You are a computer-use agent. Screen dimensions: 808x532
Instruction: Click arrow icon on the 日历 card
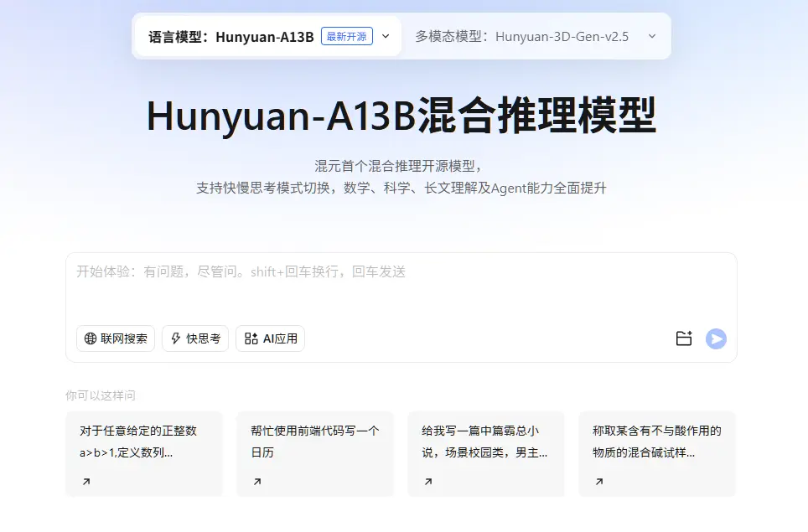click(x=257, y=482)
